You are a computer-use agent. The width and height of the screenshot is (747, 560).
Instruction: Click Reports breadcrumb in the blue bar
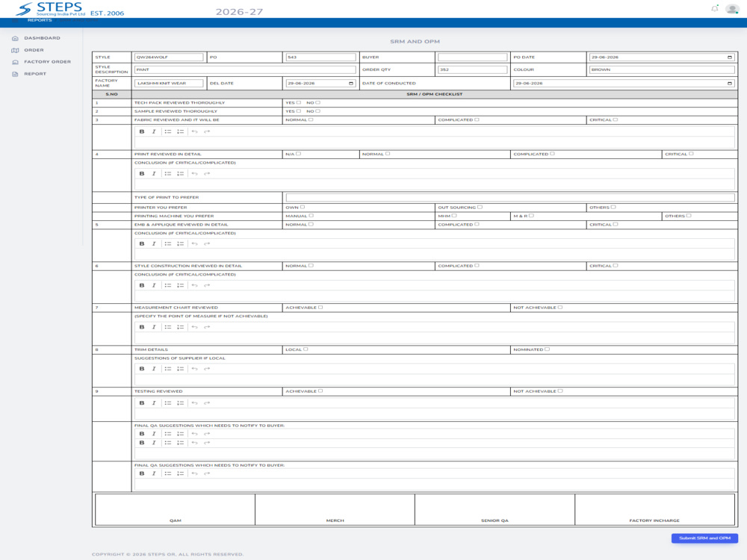[x=40, y=20]
